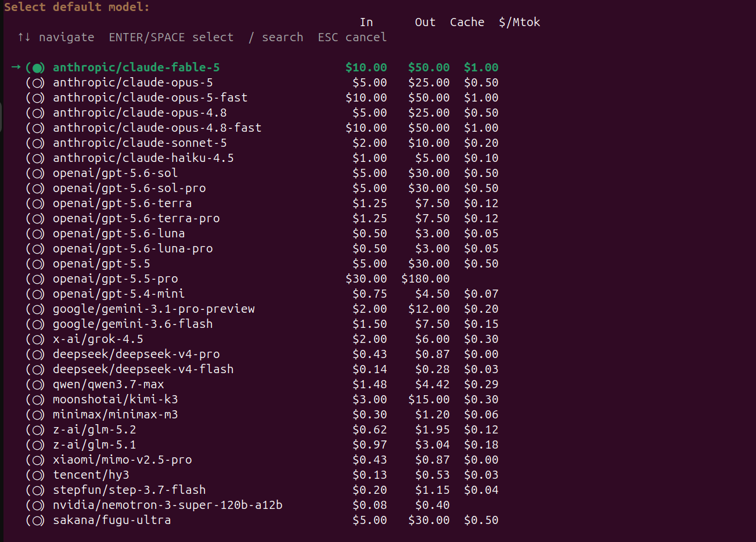Click the openai/gpt-5.6-terra-pro model name
The width and height of the screenshot is (756, 542).
pyautogui.click(x=136, y=218)
